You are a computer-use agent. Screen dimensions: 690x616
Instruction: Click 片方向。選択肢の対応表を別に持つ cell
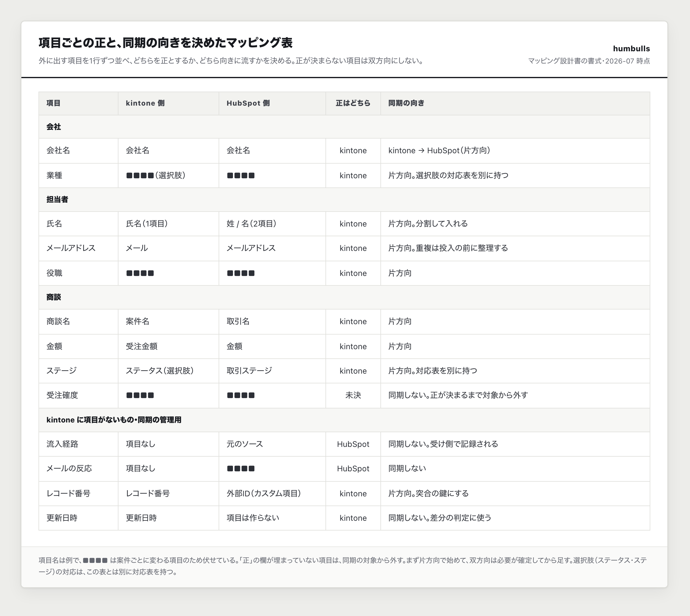pos(515,176)
